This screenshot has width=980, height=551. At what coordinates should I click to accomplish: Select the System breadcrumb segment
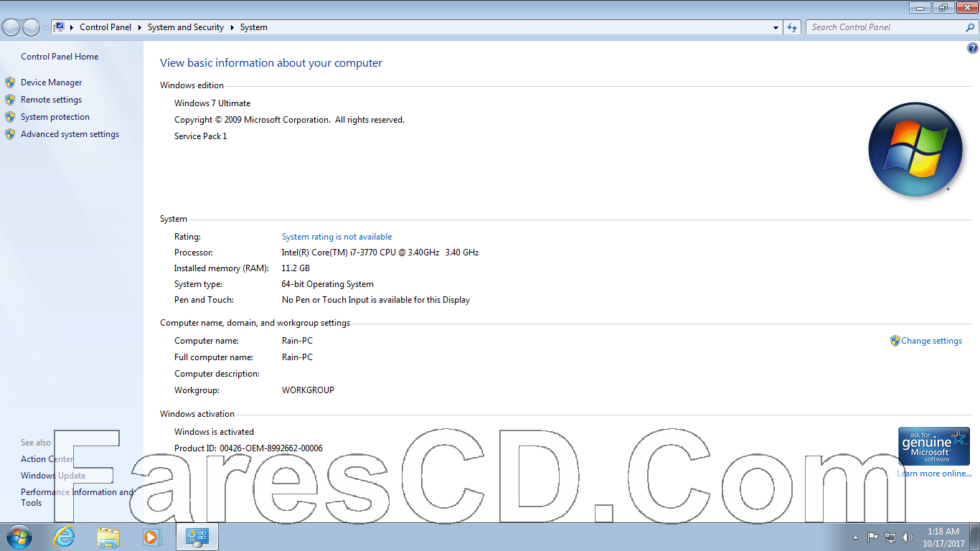point(254,27)
